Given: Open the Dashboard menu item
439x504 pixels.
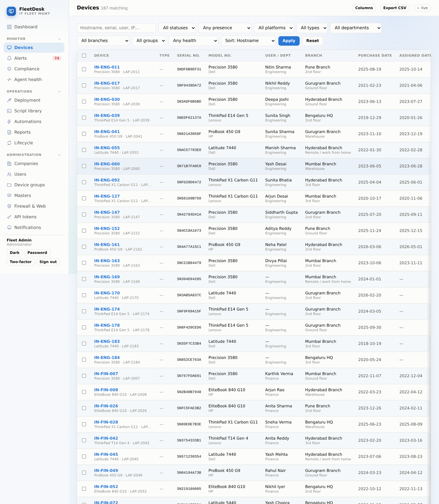Looking at the screenshot, I should point(34,27).
